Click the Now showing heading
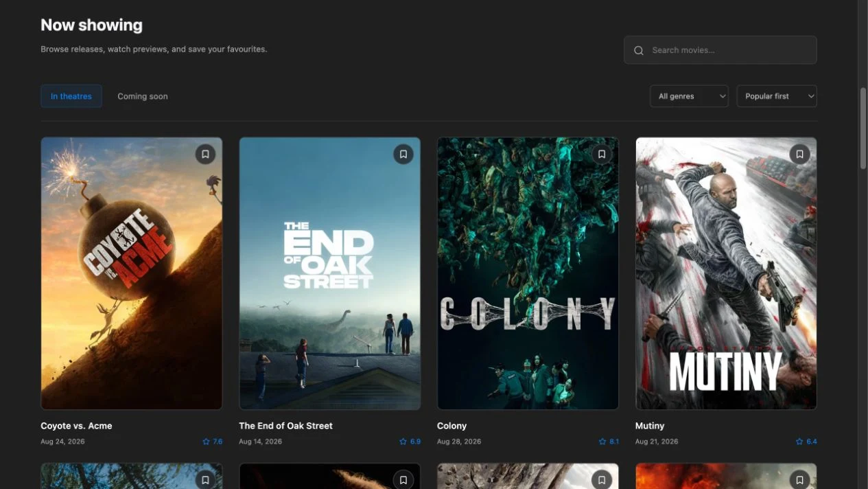The image size is (868, 489). [91, 25]
